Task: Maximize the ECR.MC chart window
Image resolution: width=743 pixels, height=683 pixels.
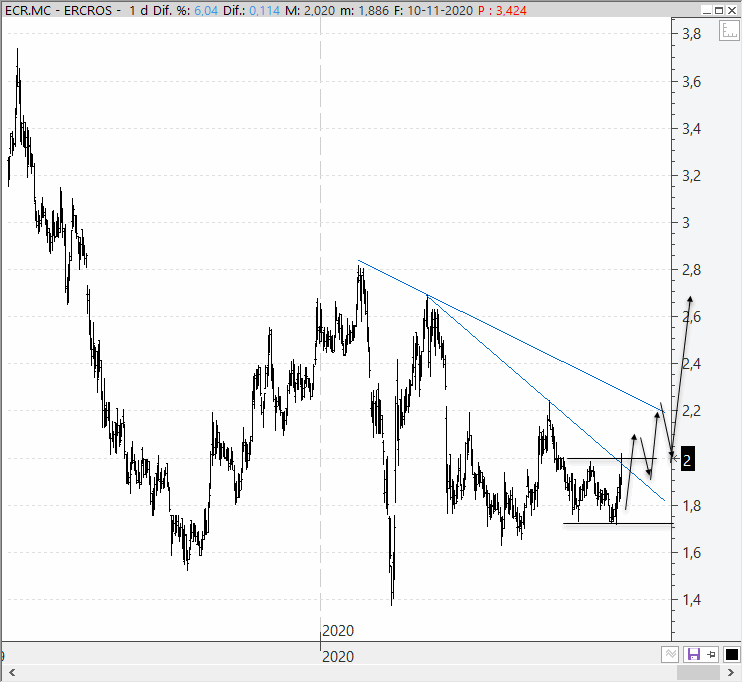Action: click(719, 10)
